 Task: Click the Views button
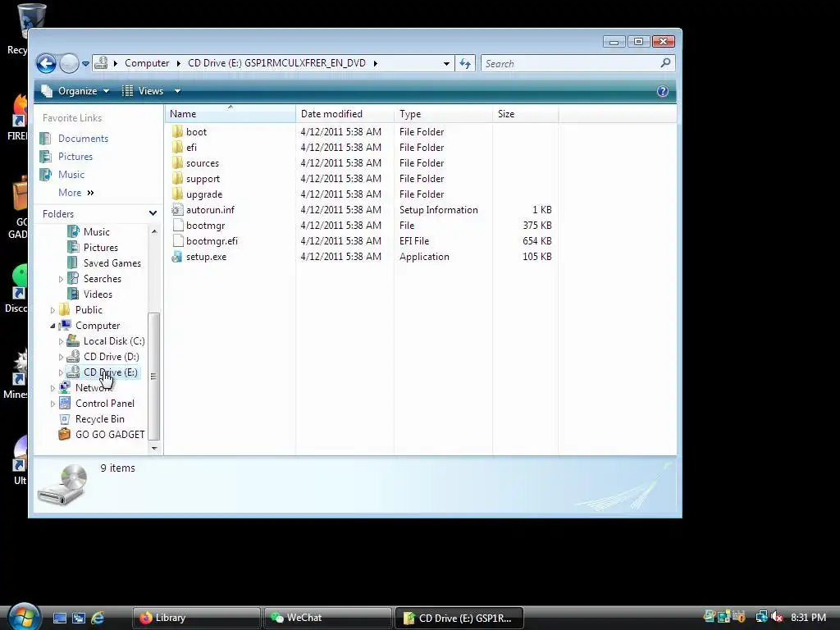click(143, 91)
